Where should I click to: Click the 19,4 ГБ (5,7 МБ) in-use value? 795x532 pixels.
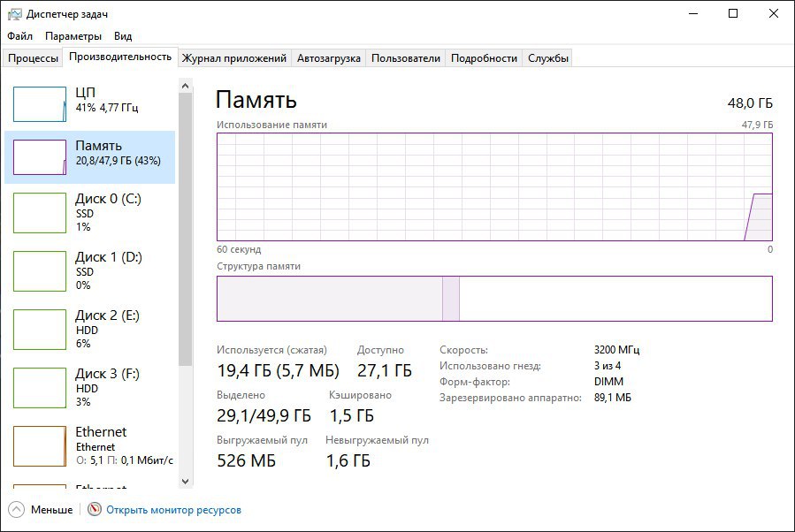(278, 371)
